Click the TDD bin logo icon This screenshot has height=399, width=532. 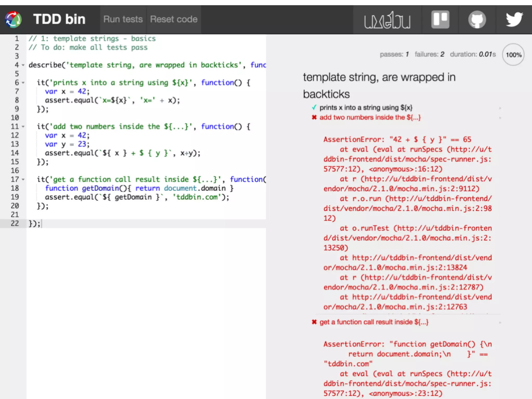click(x=13, y=19)
